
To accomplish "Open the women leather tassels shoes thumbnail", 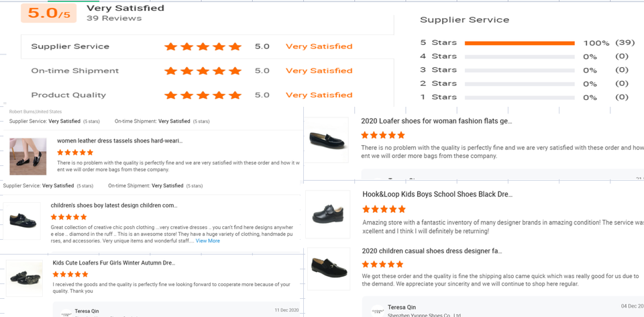I will click(28, 156).
